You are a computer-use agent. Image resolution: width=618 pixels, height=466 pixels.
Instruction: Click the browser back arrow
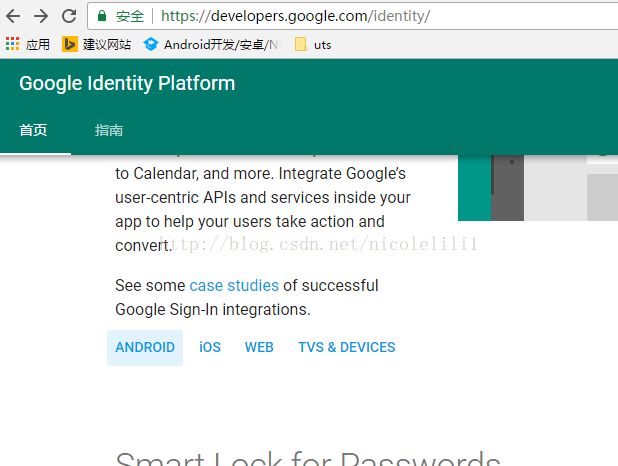click(13, 16)
